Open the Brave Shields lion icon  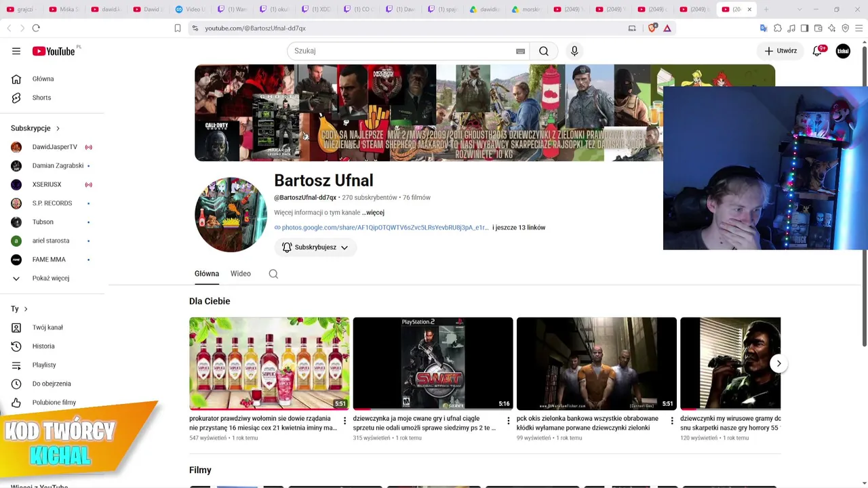pyautogui.click(x=652, y=28)
